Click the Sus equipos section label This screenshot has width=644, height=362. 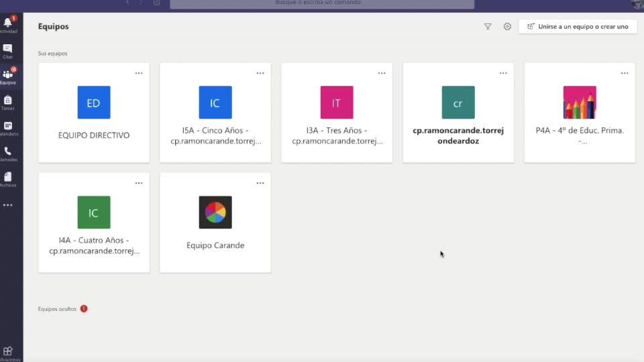point(52,54)
